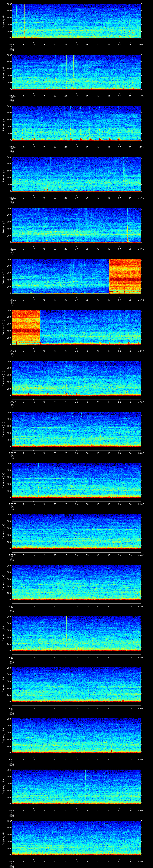This screenshot has height=868, width=153.
Task: Select the spectrogram panel starting at 17:39:00
Action: (77, 532)
